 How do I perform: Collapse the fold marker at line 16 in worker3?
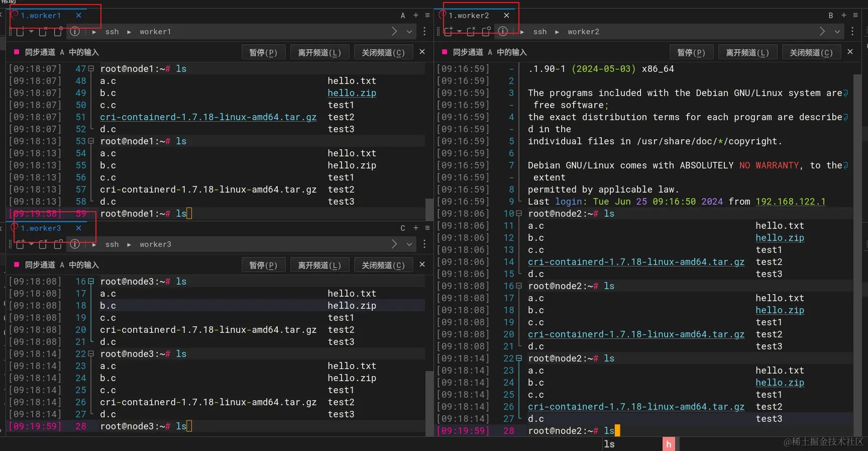click(x=91, y=282)
